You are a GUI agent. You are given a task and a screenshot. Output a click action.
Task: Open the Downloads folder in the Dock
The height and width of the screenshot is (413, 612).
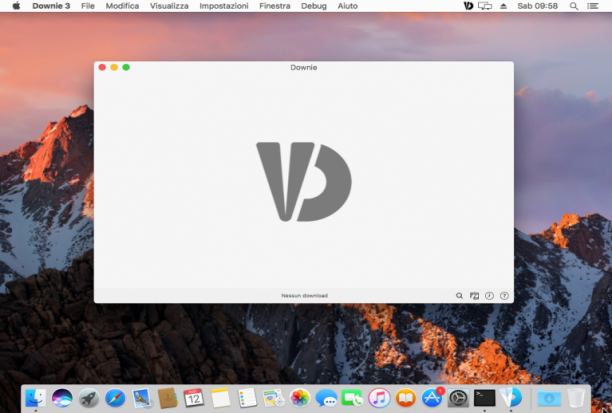[x=549, y=398]
